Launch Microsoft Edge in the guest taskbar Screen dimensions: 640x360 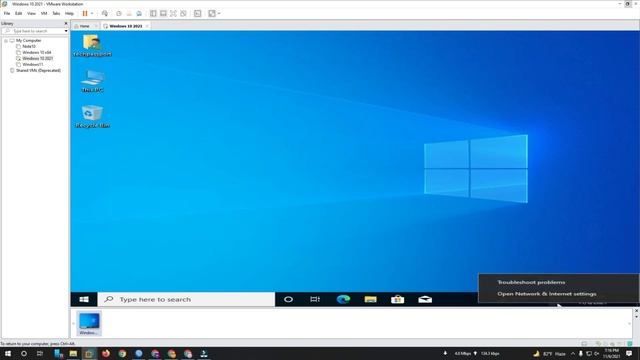[x=343, y=299]
